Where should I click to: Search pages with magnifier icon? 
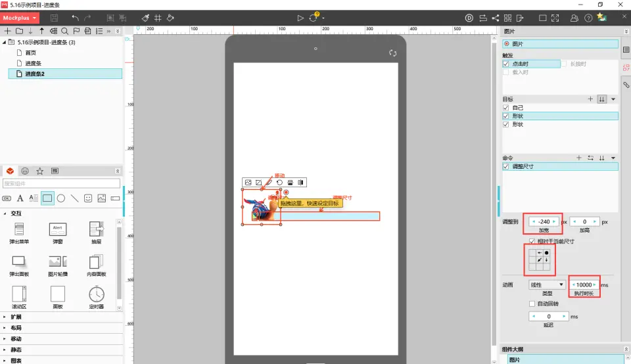point(64,31)
